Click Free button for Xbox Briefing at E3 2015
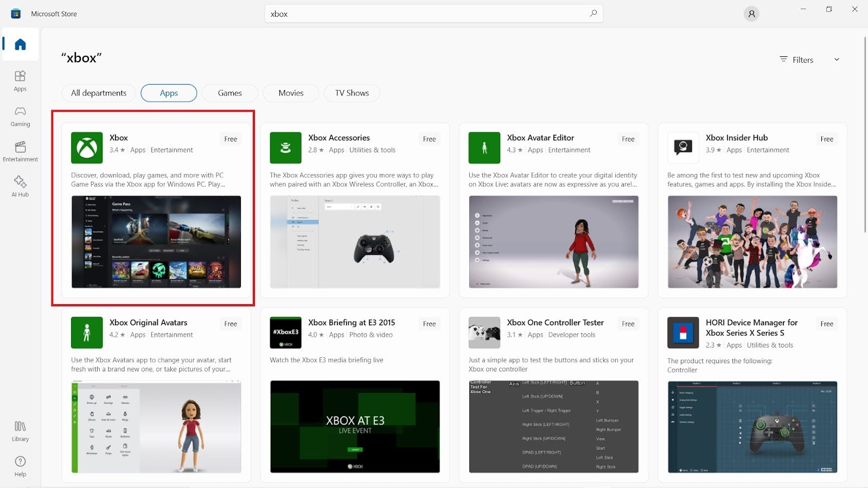868x488 pixels. (x=429, y=324)
